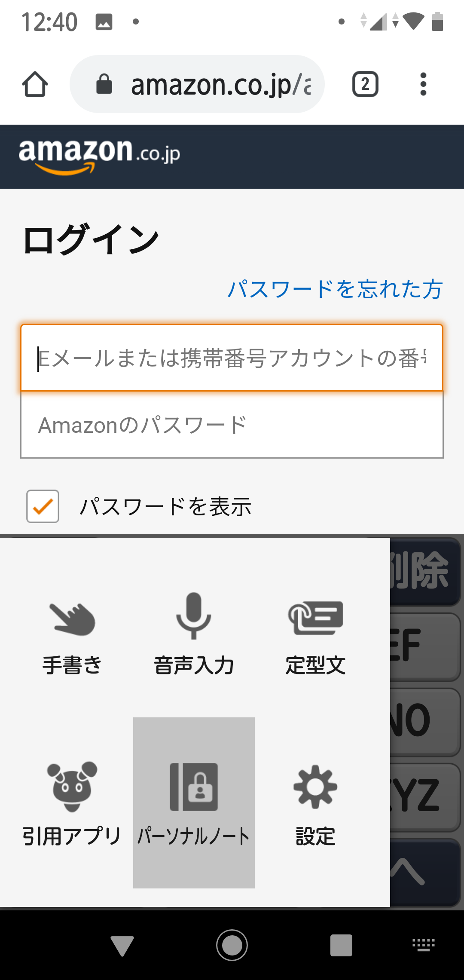The width and height of the screenshot is (464, 980).
Task: Open the keyboard switcher icon in navigation bar
Action: (x=424, y=945)
